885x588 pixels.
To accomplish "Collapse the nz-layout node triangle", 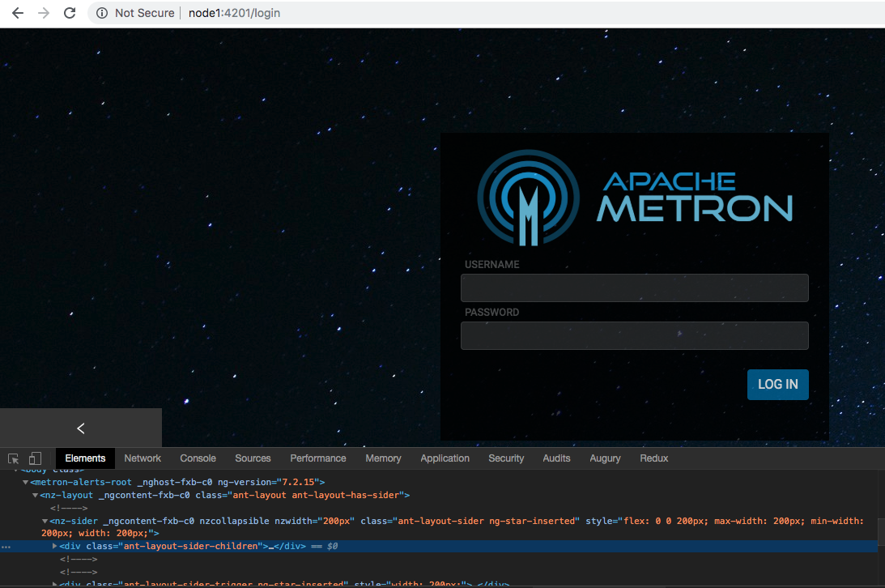I will click(x=35, y=496).
